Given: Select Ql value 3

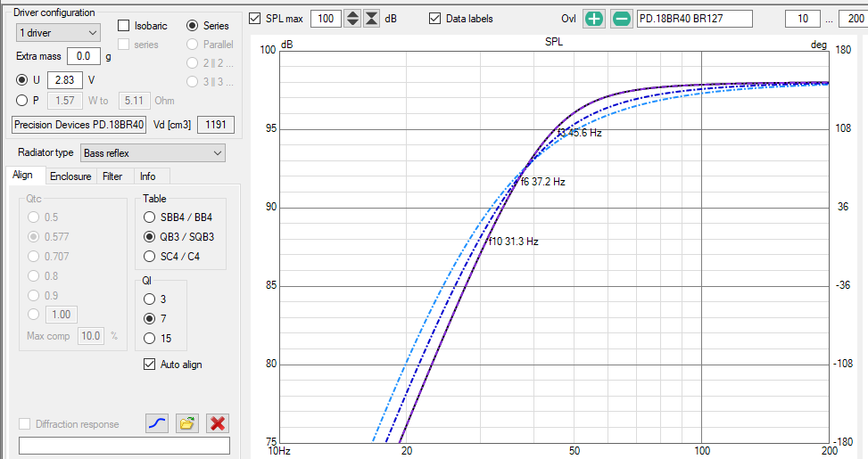Looking at the screenshot, I should [149, 299].
